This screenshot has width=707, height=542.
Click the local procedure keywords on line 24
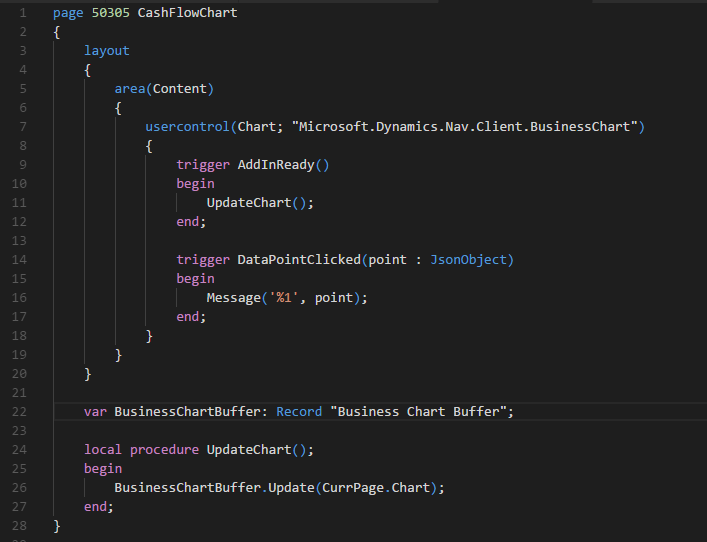click(x=141, y=449)
